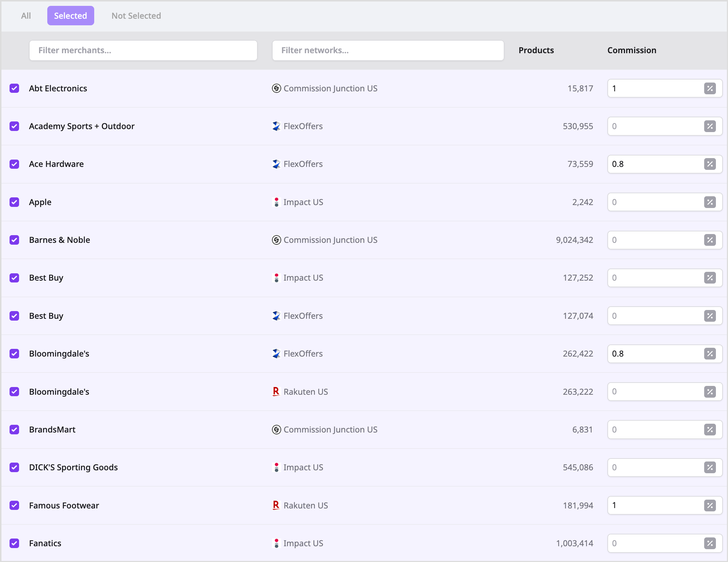This screenshot has height=562, width=728.
Task: Click into the Filter networks field
Action: pyautogui.click(x=388, y=50)
